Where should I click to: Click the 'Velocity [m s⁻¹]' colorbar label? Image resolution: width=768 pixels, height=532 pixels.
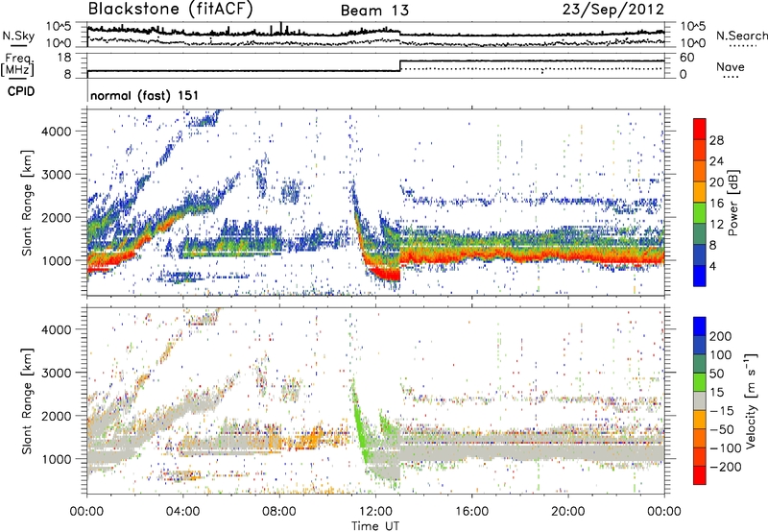tap(751, 400)
